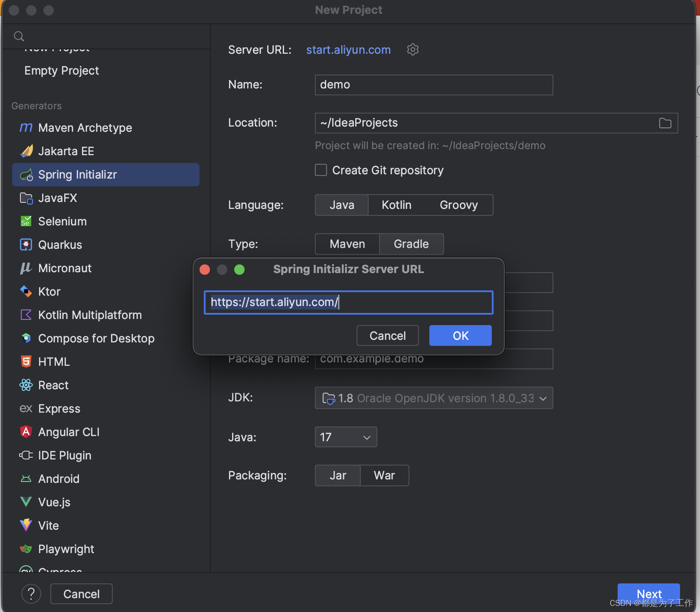700x612 pixels.
Task: Click the Android robot icon
Action: (26, 479)
